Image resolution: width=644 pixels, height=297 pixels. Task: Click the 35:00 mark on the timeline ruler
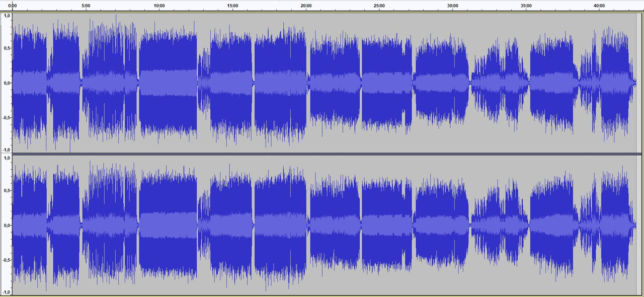(x=526, y=6)
